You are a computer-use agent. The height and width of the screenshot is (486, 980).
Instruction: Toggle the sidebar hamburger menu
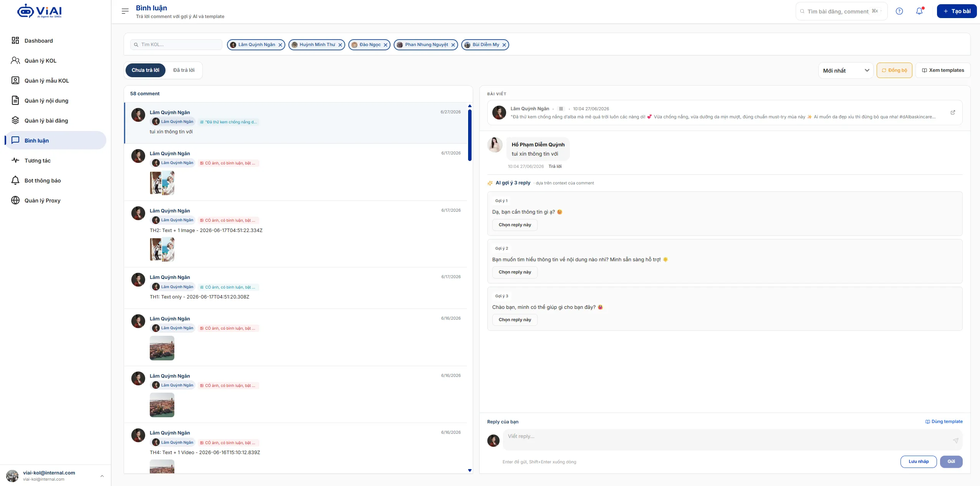[x=125, y=11]
